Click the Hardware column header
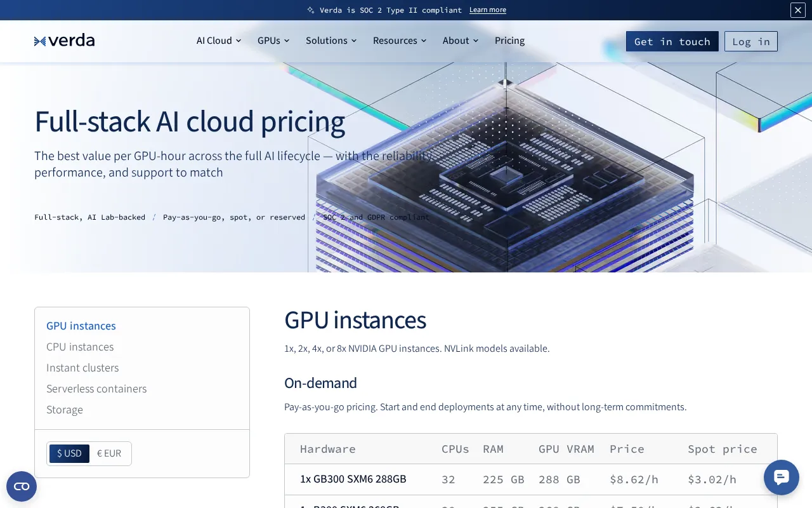 tap(328, 449)
